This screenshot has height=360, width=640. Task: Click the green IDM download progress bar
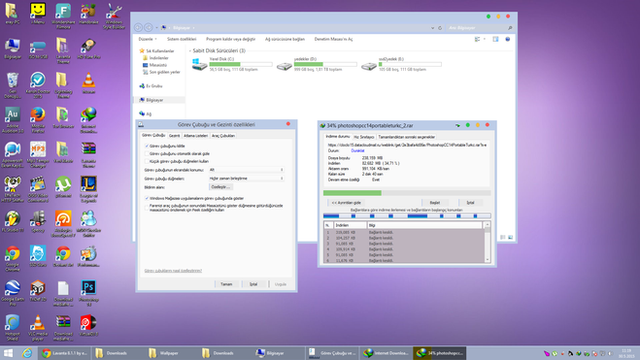click(x=407, y=193)
